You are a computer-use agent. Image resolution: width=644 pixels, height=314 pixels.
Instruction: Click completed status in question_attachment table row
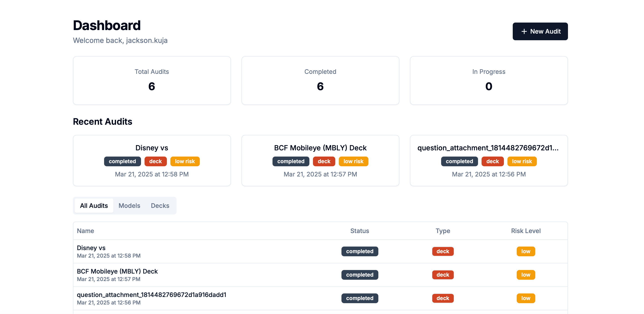coord(360,299)
